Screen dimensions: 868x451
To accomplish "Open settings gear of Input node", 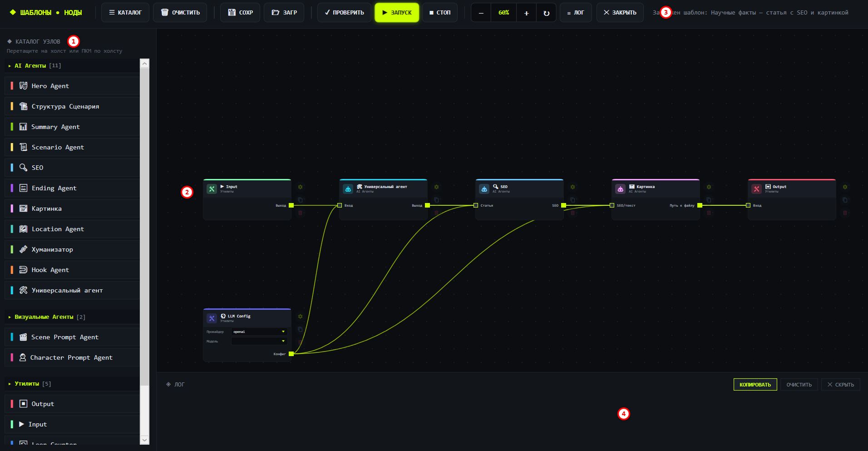I will (x=300, y=187).
